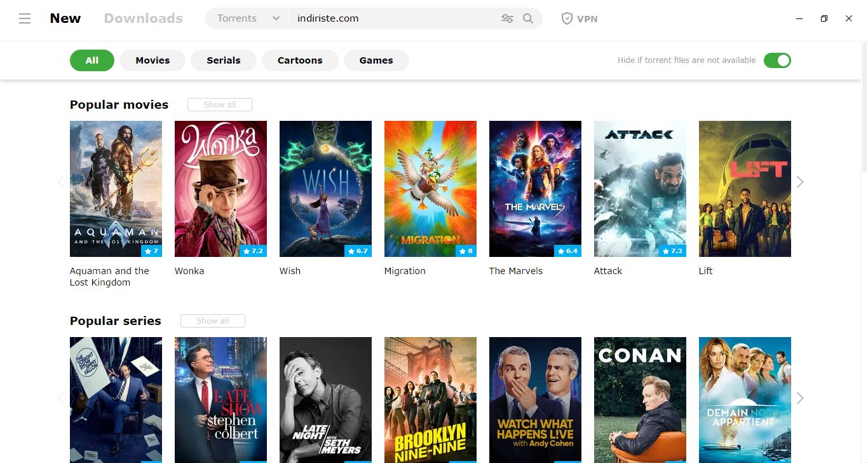Show previous popular series with left arrow
The image size is (868, 463).
(x=60, y=398)
